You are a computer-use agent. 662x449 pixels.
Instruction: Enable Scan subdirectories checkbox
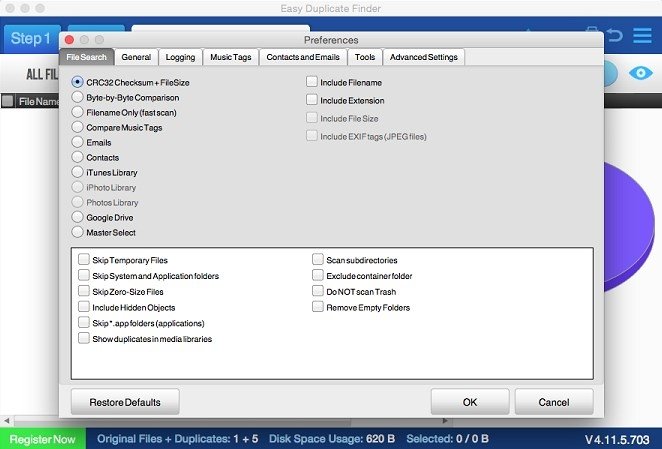(317, 259)
